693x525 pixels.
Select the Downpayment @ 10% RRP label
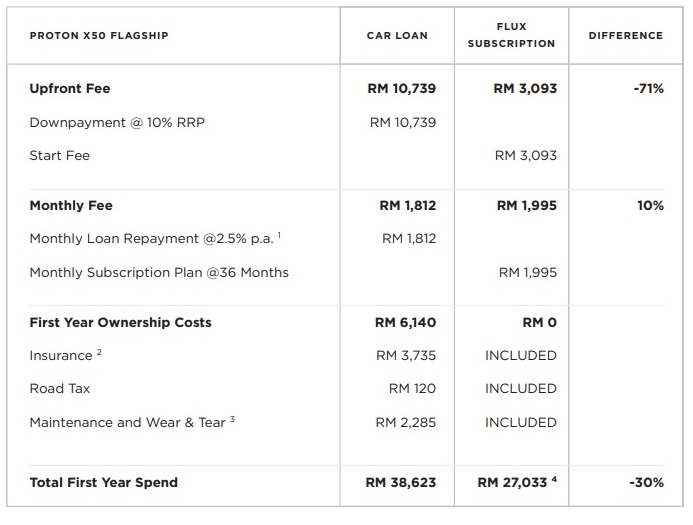tap(117, 122)
